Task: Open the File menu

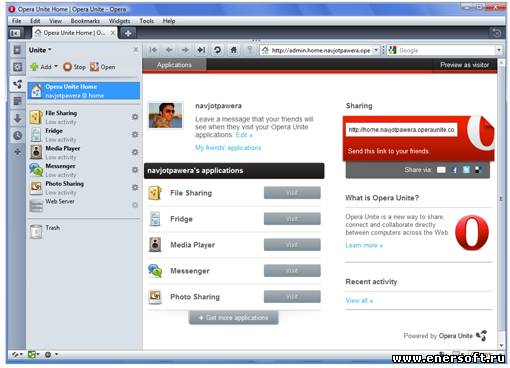Action: click(16, 21)
